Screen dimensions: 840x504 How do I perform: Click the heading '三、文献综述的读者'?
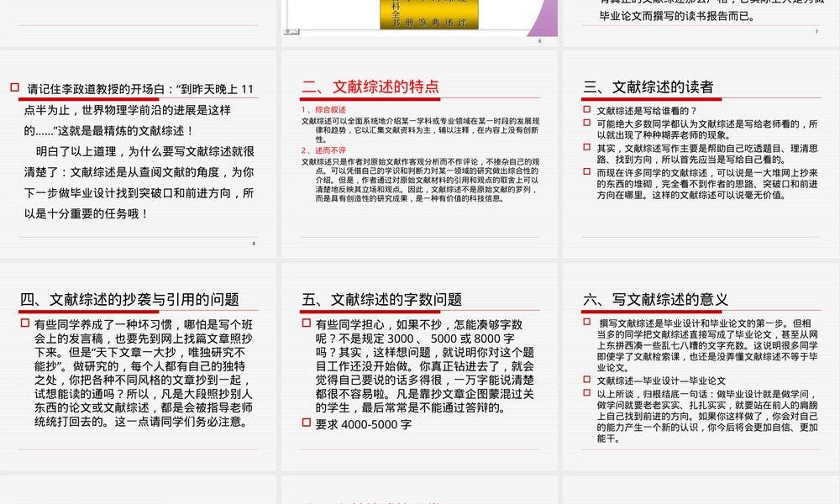(x=648, y=87)
